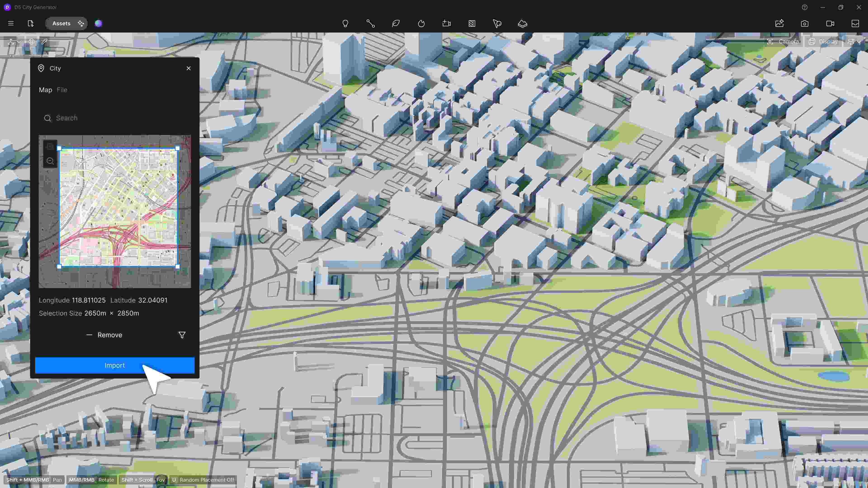
Task: Click the Import button
Action: coord(115,365)
